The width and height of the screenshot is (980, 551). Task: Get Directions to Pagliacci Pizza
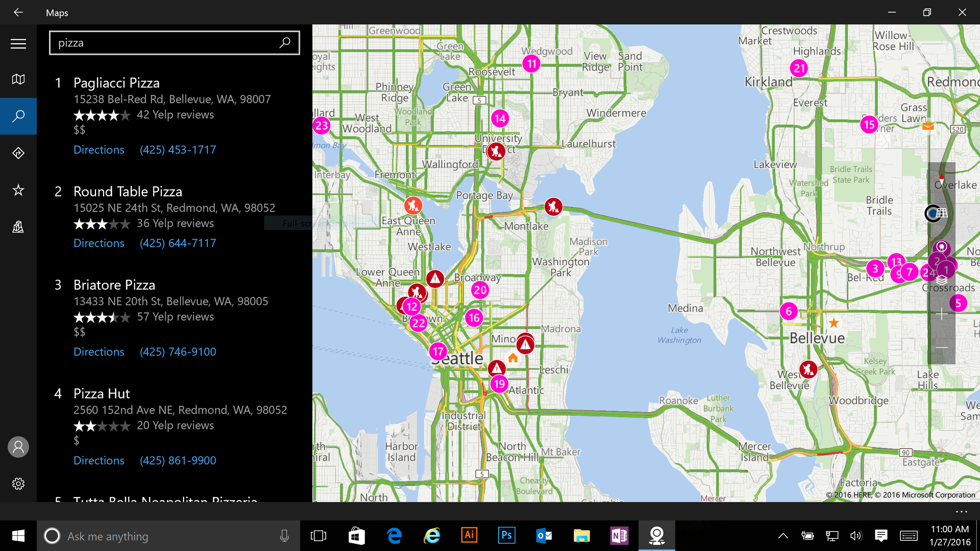coord(99,150)
